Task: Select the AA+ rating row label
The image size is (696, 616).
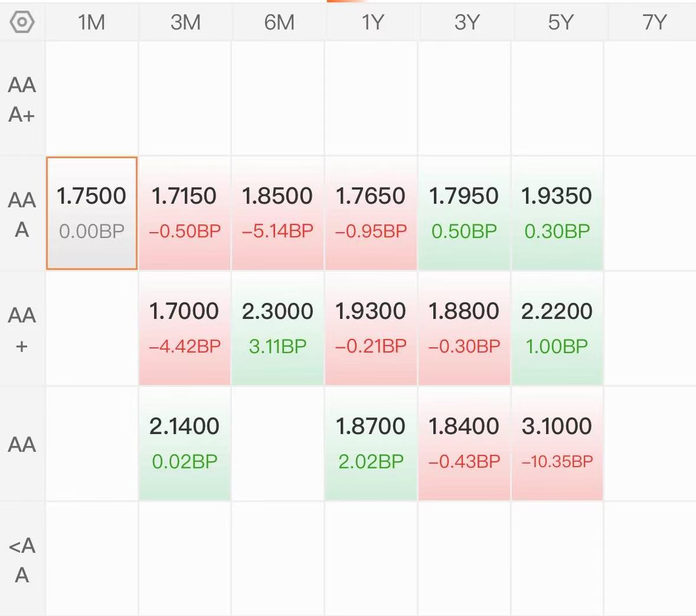Action: click(22, 330)
